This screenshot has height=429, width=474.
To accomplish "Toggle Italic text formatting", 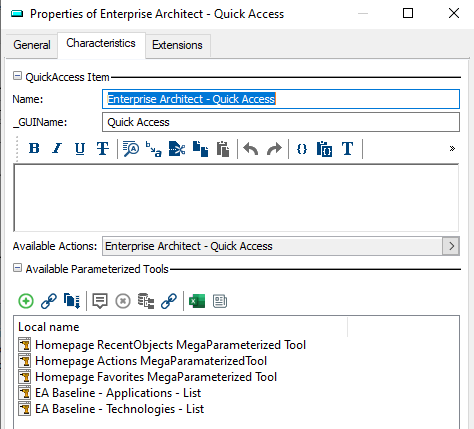I will pyautogui.click(x=57, y=148).
